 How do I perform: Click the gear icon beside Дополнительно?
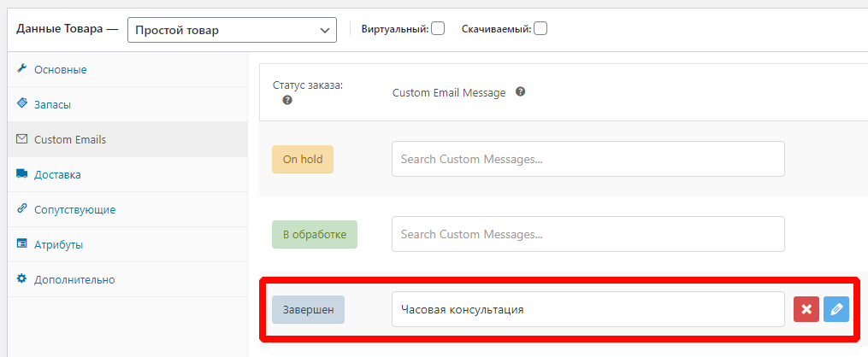pyautogui.click(x=22, y=279)
